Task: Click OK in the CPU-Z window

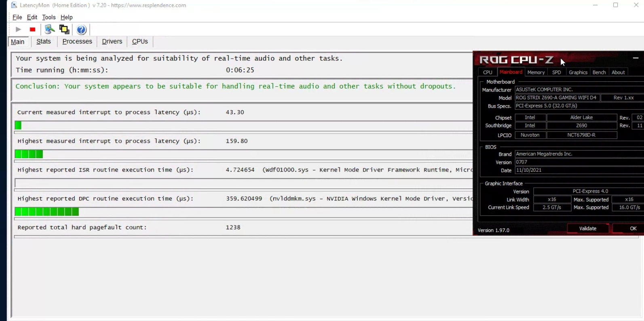Action: [x=629, y=229]
